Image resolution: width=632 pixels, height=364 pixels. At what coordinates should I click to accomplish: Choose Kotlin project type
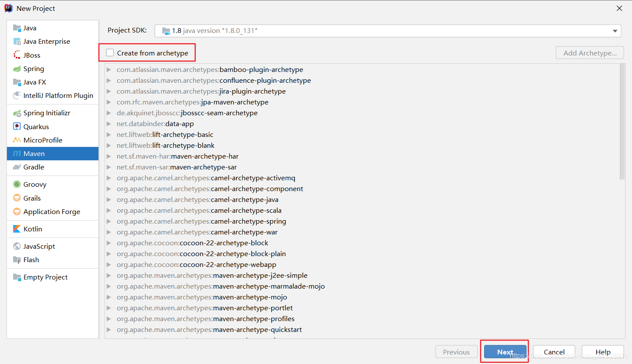pyautogui.click(x=53, y=229)
